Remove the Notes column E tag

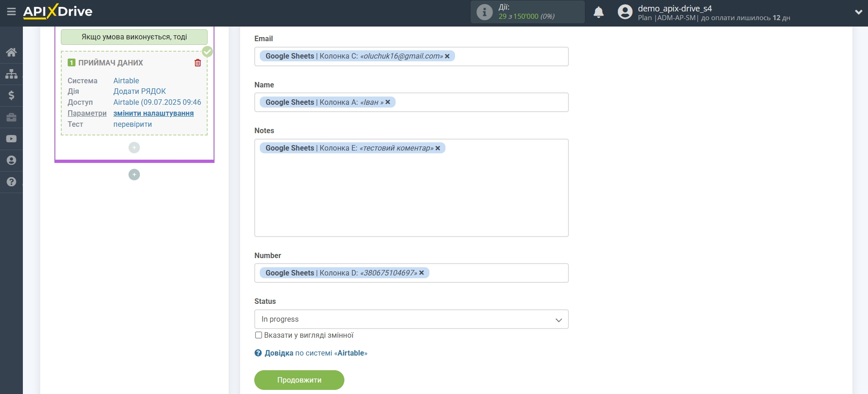click(x=438, y=148)
